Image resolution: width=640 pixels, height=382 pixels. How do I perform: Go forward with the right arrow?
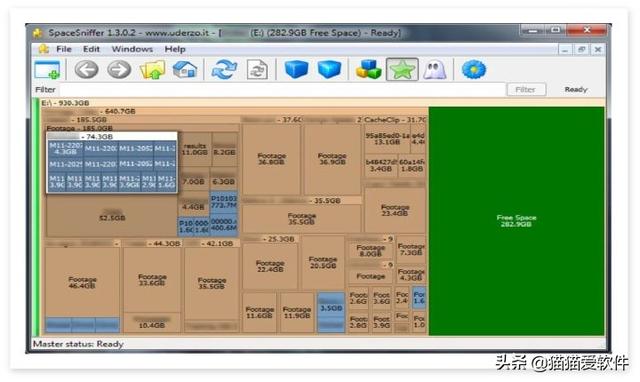click(119, 69)
